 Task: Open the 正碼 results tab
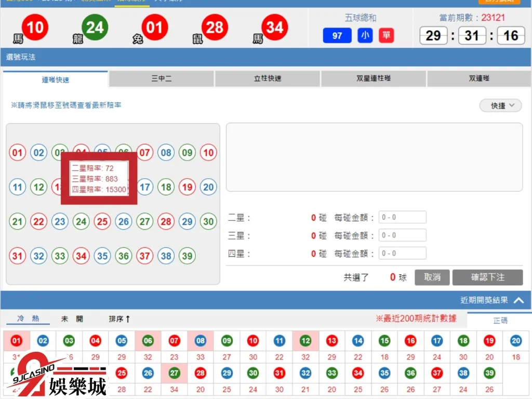click(500, 320)
